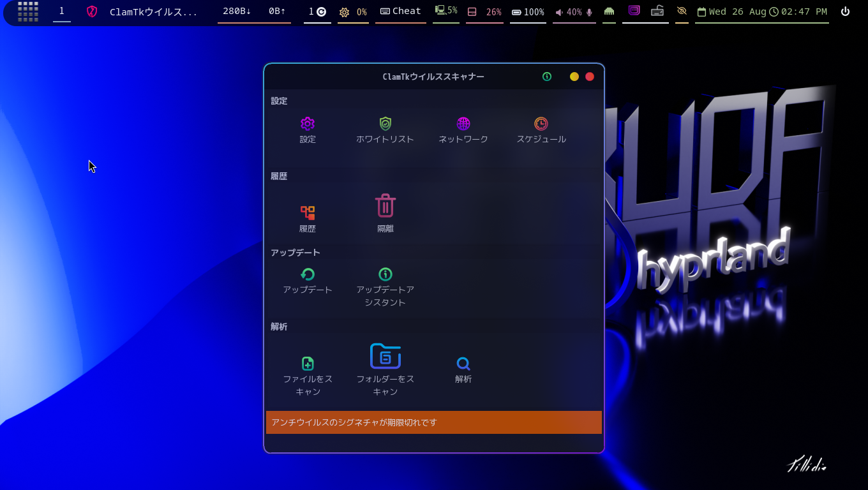This screenshot has width=868, height=490.
Task: Click the purple screen icon in top bar
Action: pyautogui.click(x=634, y=10)
